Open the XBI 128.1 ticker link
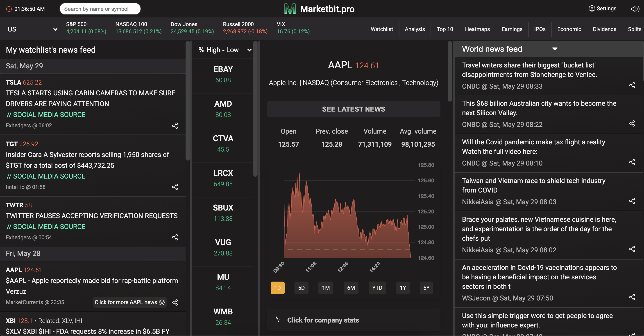This screenshot has width=644, height=336. pyautogui.click(x=19, y=321)
